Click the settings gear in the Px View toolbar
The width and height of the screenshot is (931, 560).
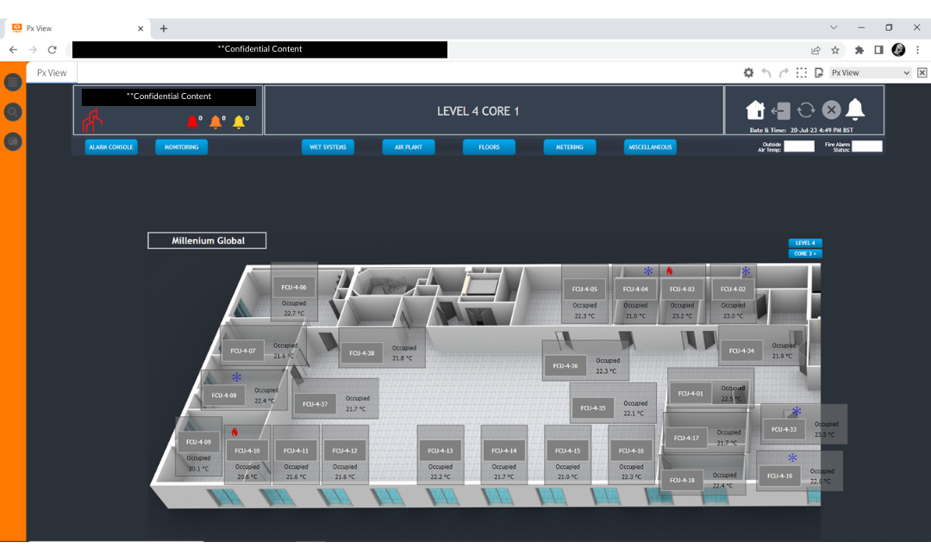point(748,72)
